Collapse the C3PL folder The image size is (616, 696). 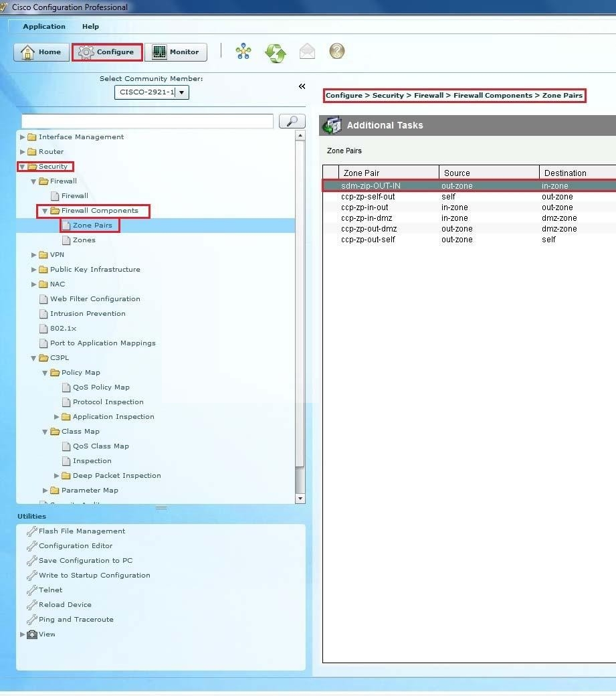(33, 358)
